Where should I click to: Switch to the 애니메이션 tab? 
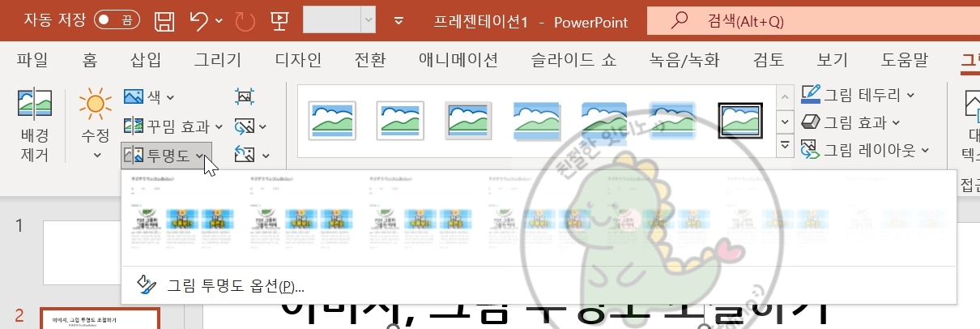coord(458,60)
